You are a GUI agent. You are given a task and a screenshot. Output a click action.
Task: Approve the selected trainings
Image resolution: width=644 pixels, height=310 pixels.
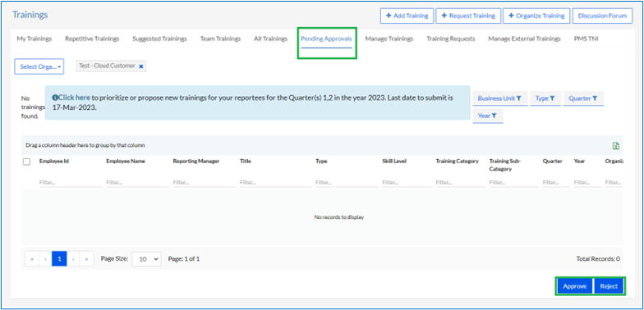(575, 286)
